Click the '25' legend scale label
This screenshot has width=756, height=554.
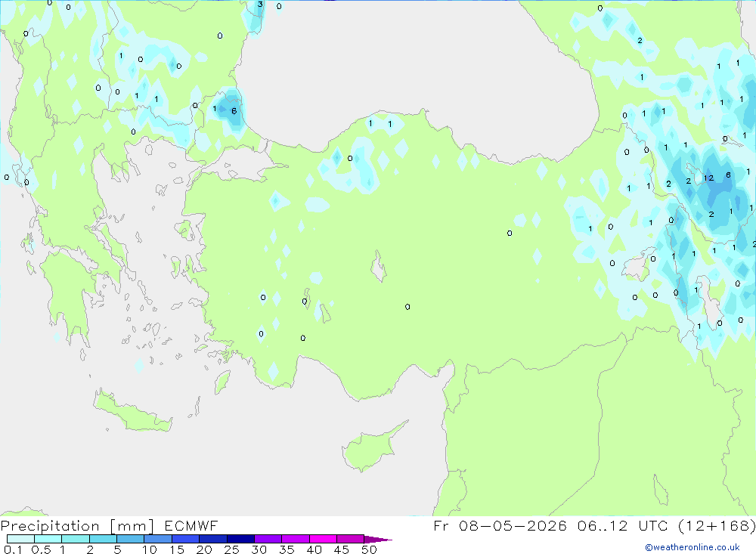coord(232,549)
